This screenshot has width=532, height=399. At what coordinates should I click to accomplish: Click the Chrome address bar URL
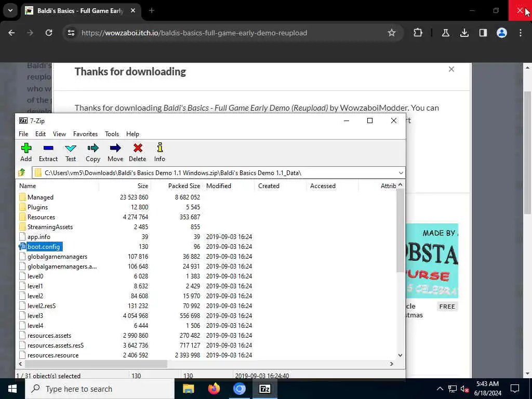194,33
